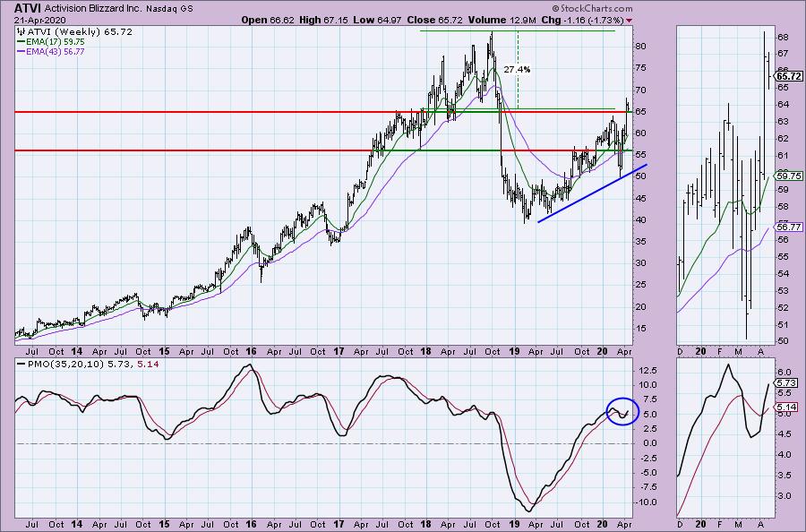This screenshot has height=532, width=806.
Task: Click the candlestick icon beside ATVI (Weekly)
Action: click(21, 31)
